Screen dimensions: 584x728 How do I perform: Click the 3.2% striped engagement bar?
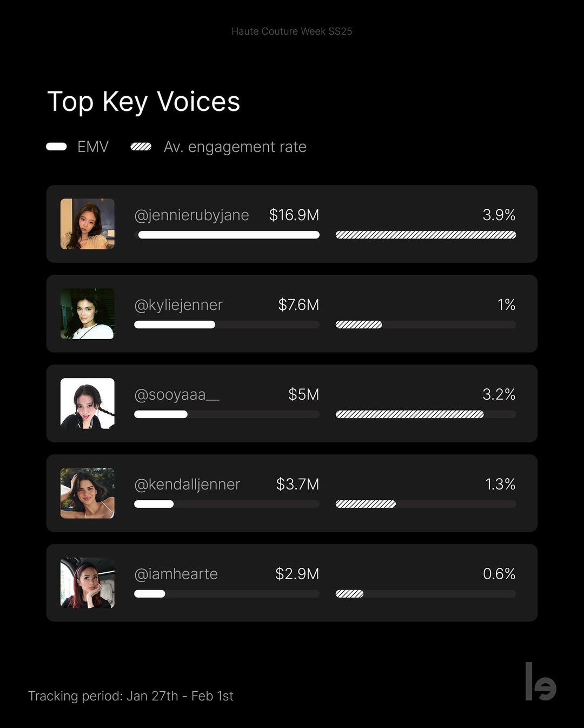(409, 414)
